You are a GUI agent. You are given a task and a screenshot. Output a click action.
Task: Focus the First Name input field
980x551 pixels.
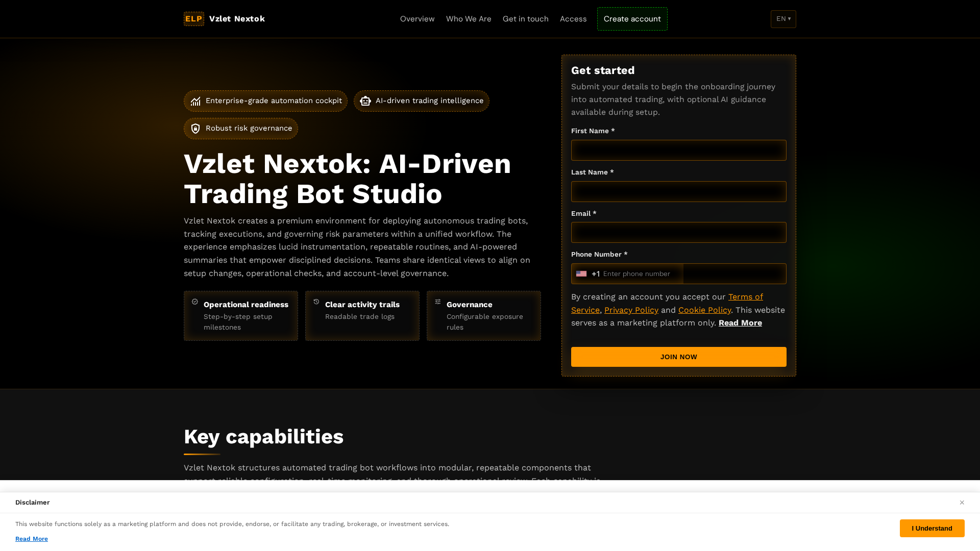[679, 151]
